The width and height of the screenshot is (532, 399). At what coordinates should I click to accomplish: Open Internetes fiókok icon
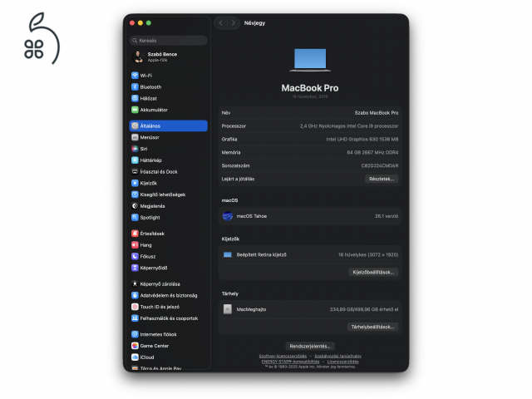[135, 334]
